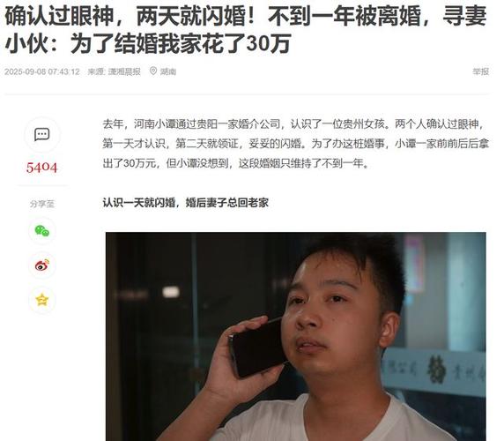Image resolution: width=504 pixels, height=441 pixels.
Task: Click the red 5404 comment count
Action: (41, 168)
